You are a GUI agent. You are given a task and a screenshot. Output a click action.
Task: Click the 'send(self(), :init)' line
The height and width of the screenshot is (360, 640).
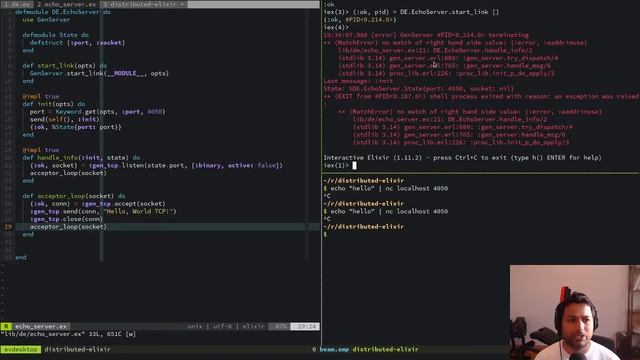pos(64,119)
